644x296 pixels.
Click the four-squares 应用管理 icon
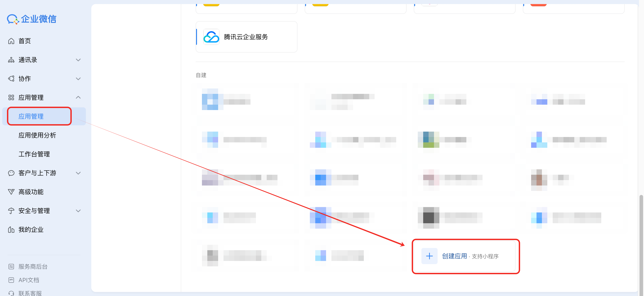(x=11, y=97)
